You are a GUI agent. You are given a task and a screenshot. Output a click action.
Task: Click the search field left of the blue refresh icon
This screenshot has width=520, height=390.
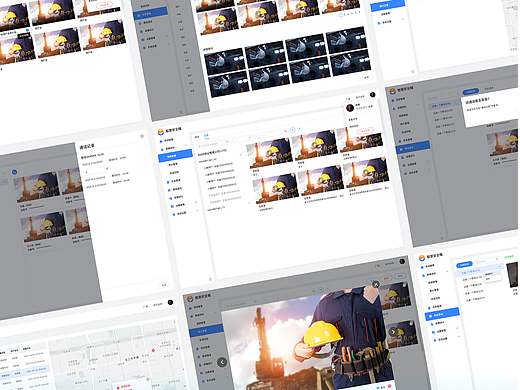click(271, 134)
